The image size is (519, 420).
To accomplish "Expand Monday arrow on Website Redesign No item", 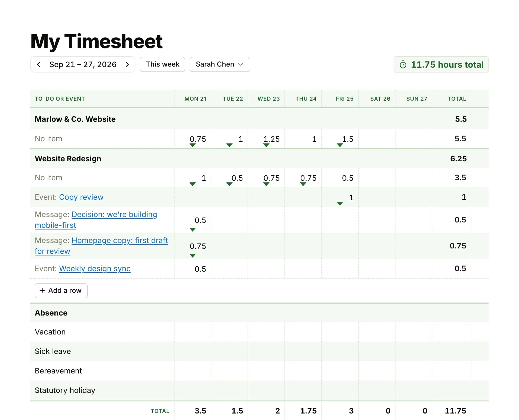I will (x=193, y=184).
